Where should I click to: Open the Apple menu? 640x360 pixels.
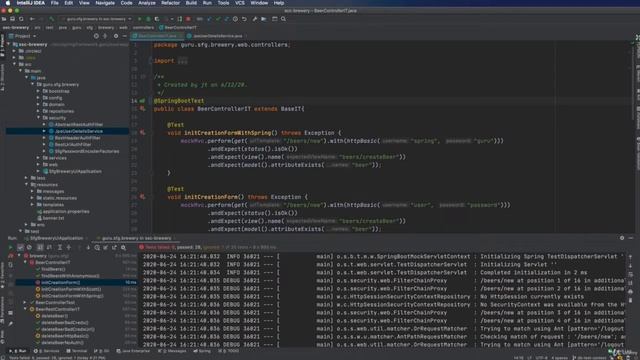point(8,3)
